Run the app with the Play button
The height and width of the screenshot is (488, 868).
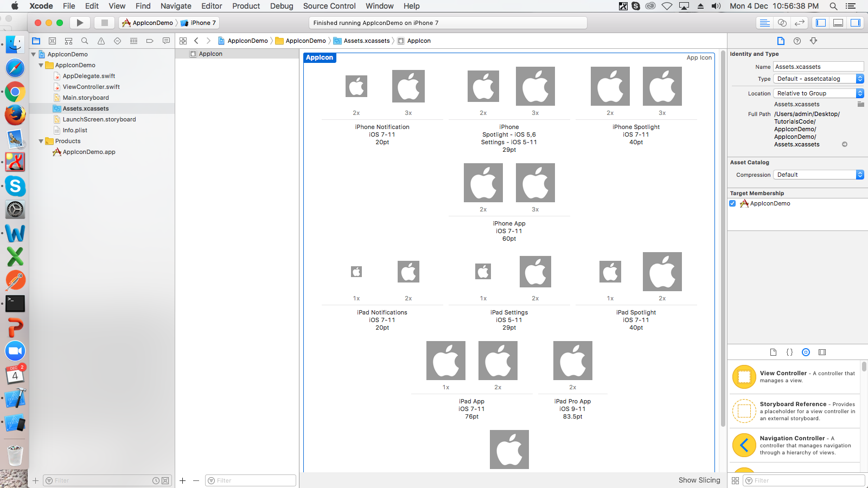tap(80, 23)
